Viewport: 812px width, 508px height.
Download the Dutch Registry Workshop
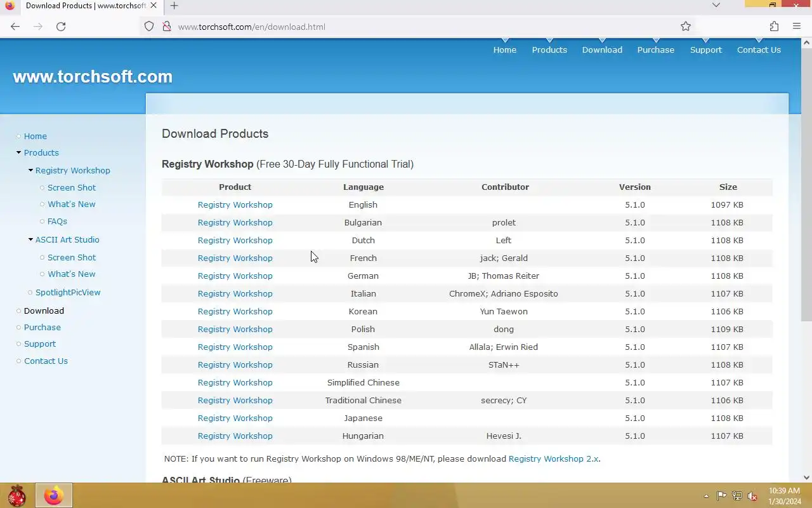(x=235, y=240)
